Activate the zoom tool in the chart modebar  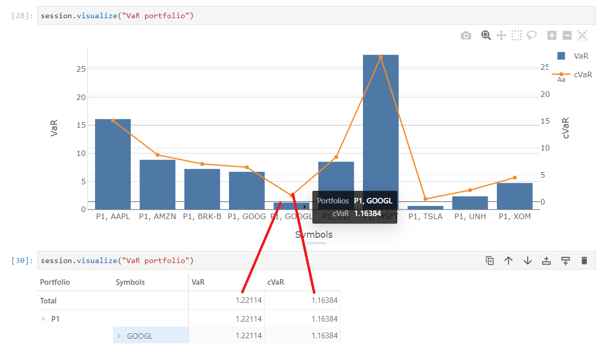486,35
